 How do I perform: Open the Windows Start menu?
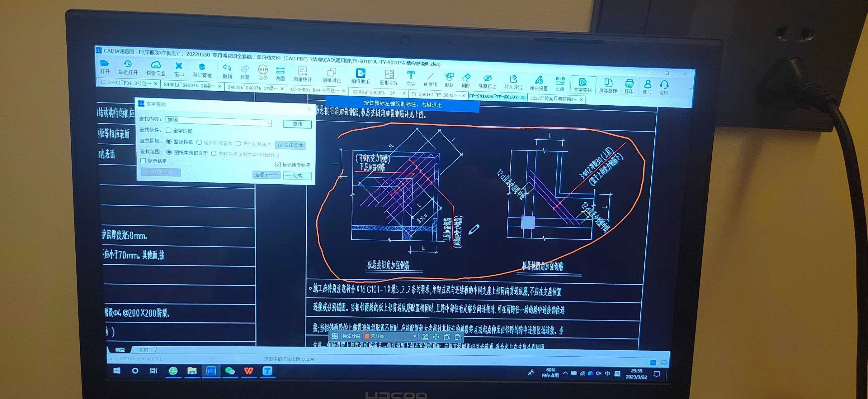117,370
